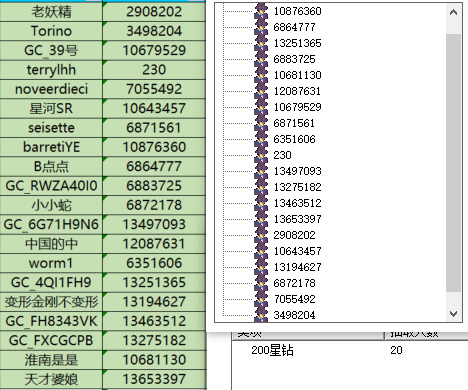The width and height of the screenshot is (468, 390).
Task: Select the spreadsheet cell noveerdieci
Action: pyautogui.click(x=51, y=89)
